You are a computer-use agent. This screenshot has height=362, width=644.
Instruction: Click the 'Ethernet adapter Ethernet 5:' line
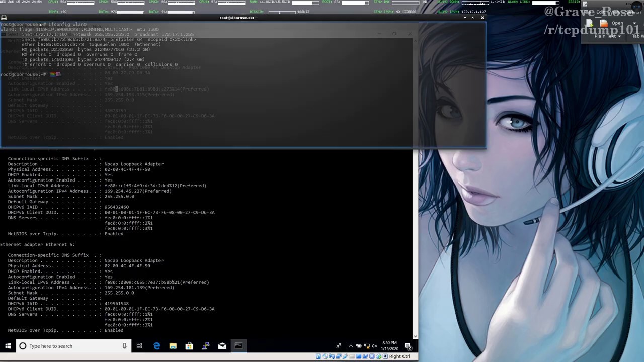(x=37, y=244)
